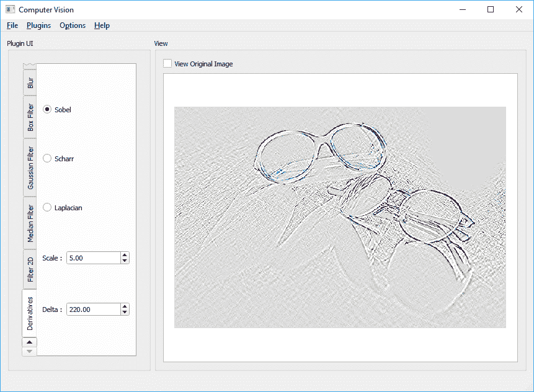534x392 pixels.
Task: Decrease Scale value with down arrow
Action: pos(125,261)
